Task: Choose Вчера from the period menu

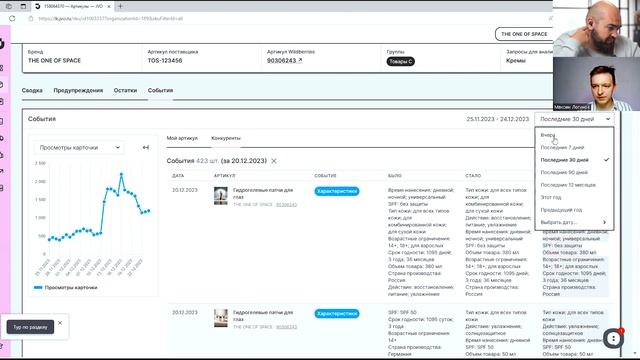Action: (x=574, y=135)
